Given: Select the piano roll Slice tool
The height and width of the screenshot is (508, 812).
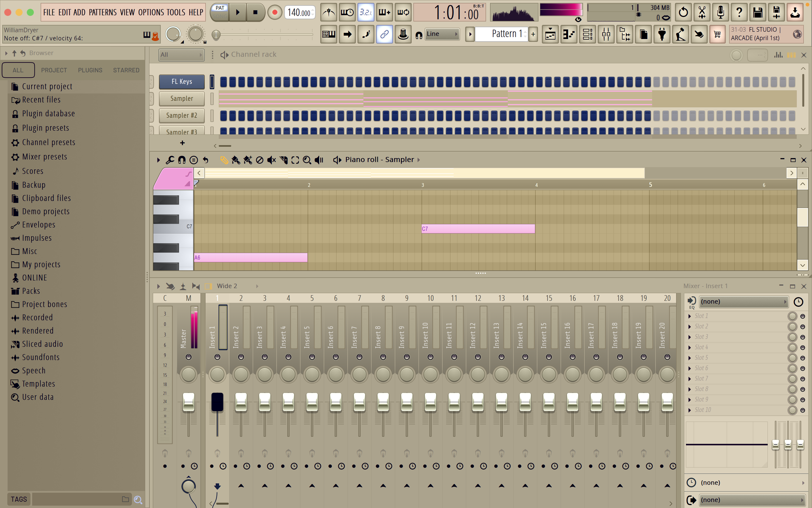Looking at the screenshot, I should click(283, 160).
